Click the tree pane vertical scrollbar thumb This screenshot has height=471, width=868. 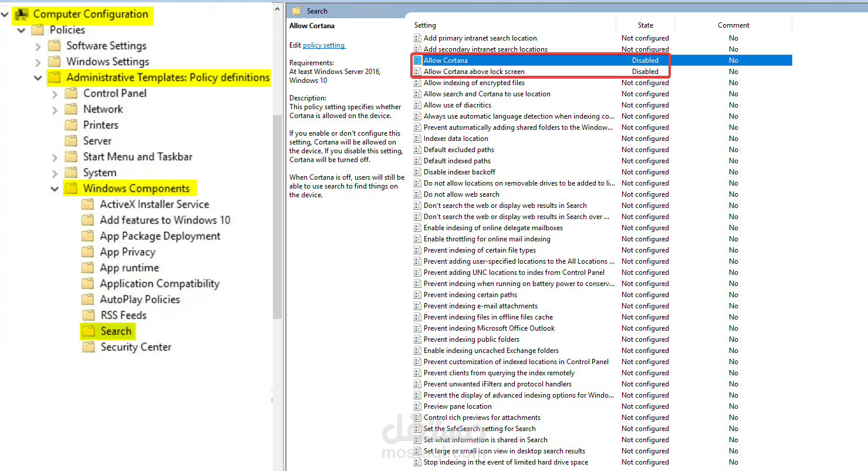point(278,217)
